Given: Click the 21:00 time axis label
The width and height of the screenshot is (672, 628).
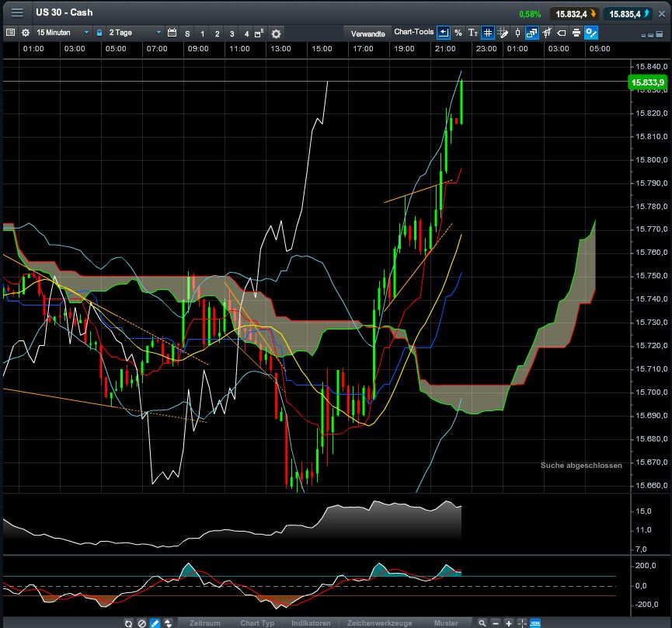Looking at the screenshot, I should (445, 49).
